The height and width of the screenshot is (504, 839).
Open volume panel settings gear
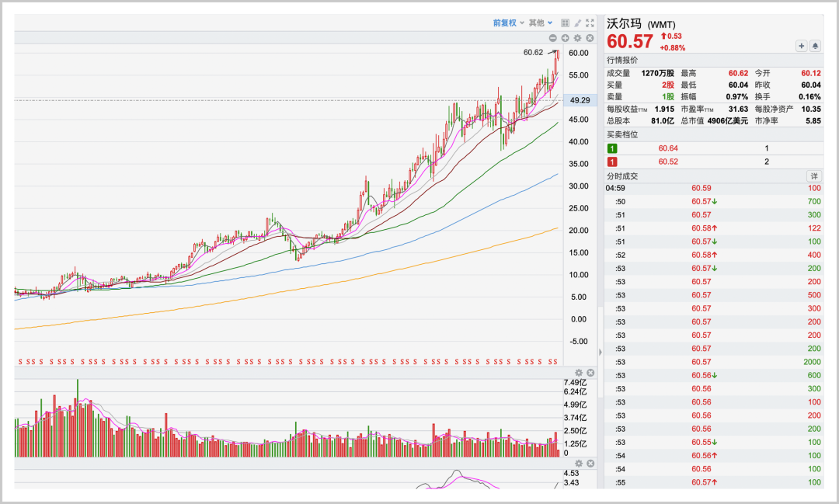tap(578, 373)
